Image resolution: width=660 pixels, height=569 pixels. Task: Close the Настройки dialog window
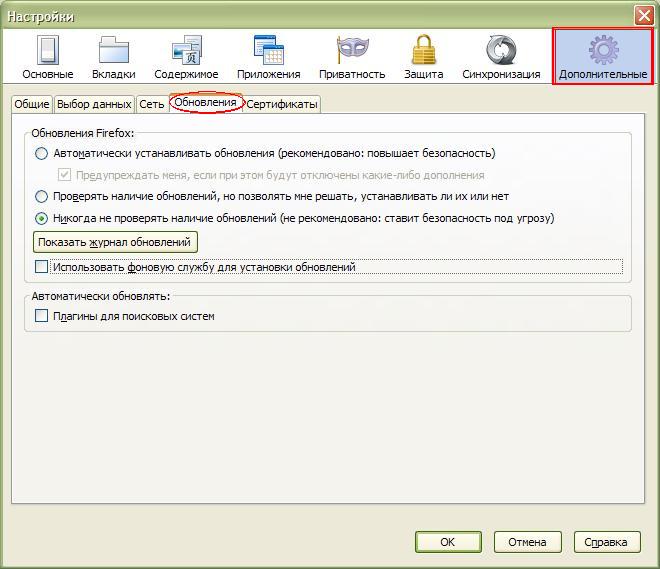pyautogui.click(x=644, y=16)
